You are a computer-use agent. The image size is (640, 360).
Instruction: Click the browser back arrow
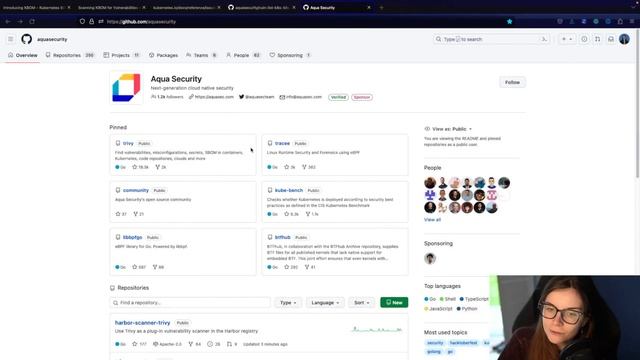click(8, 21)
